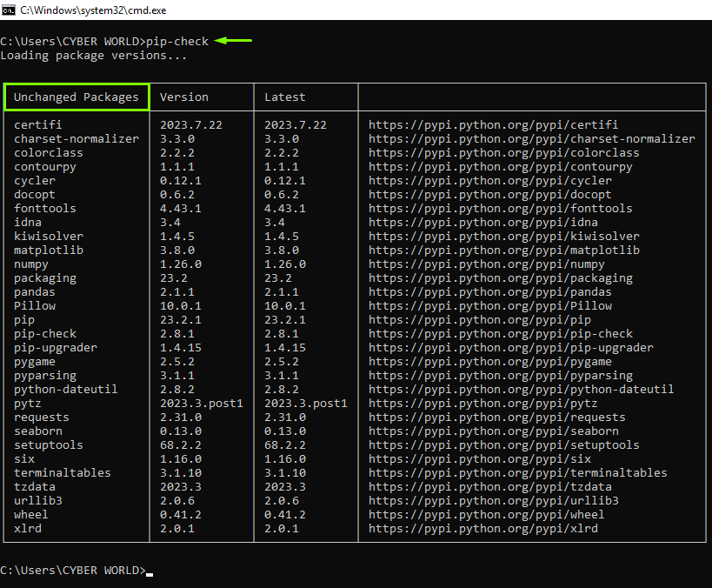Click terminaltables Version value 3.1.10
The height and width of the screenshot is (588, 712).
tap(180, 473)
